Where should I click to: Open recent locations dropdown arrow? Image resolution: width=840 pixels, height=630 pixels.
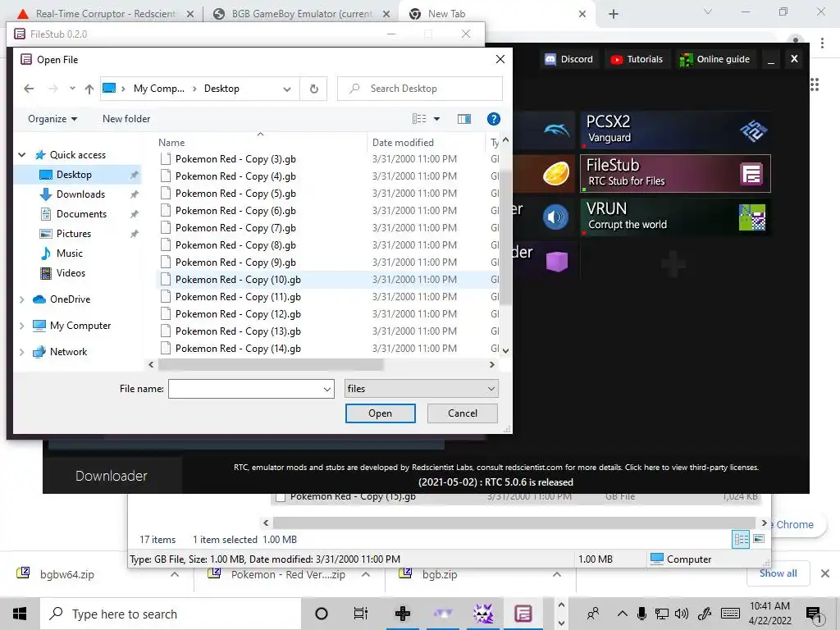pos(72,89)
